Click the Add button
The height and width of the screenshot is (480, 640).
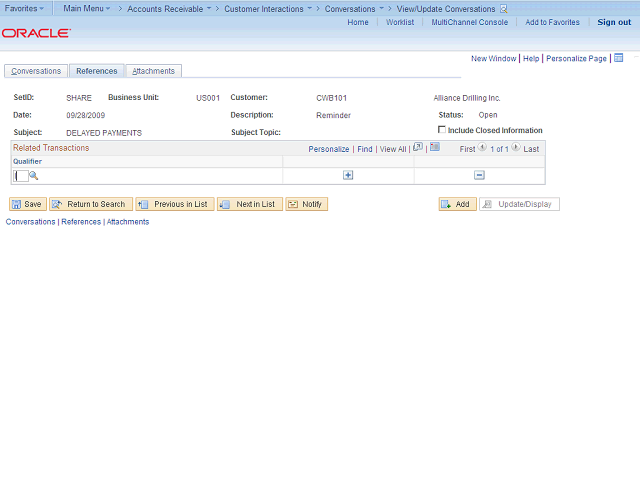tap(458, 204)
